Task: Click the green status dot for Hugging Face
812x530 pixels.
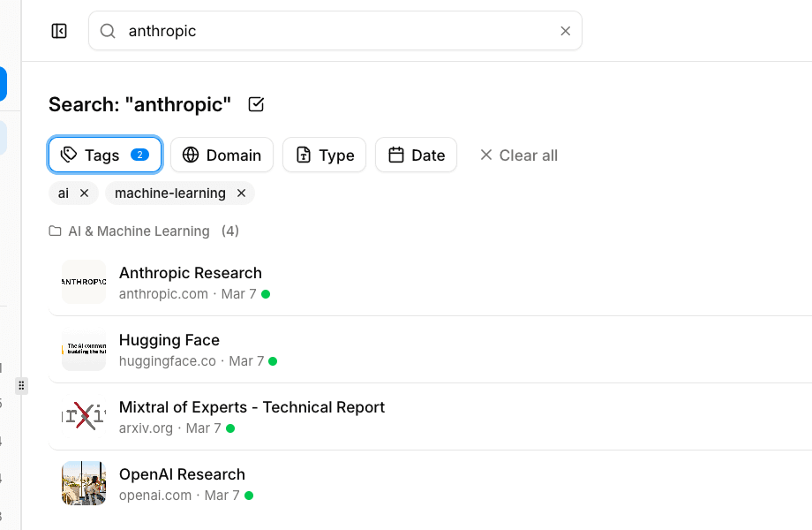Action: pyautogui.click(x=273, y=361)
